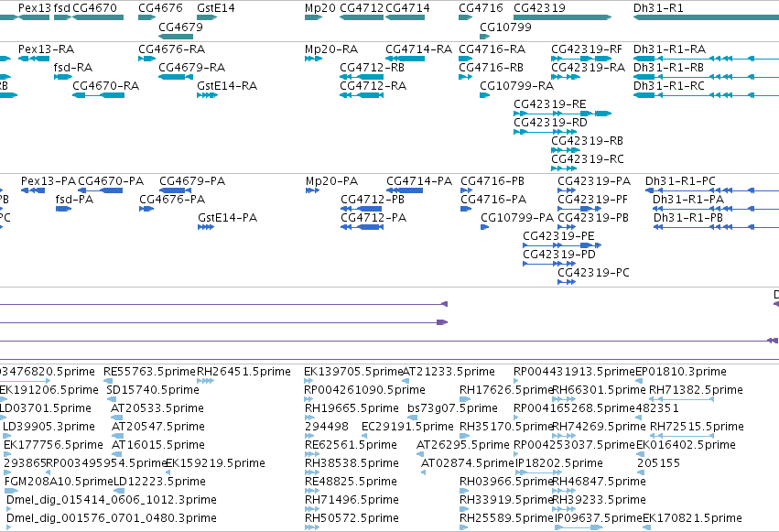This screenshot has height=532, width=779.
Task: Click the fsd gene label in top track
Action: [x=62, y=8]
